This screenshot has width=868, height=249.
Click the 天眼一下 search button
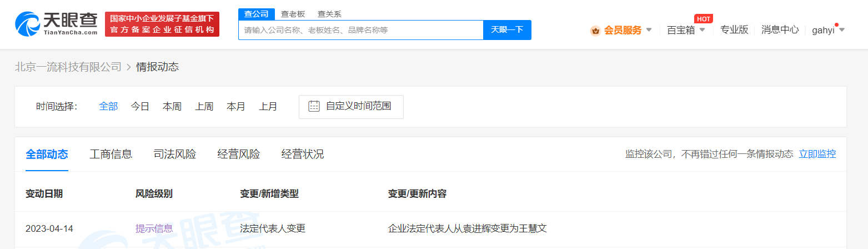click(507, 30)
